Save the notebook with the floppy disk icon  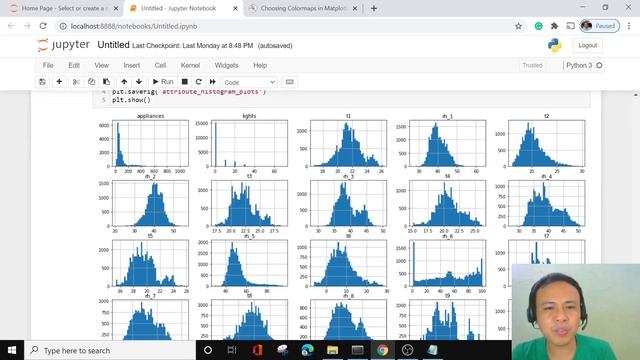42,82
